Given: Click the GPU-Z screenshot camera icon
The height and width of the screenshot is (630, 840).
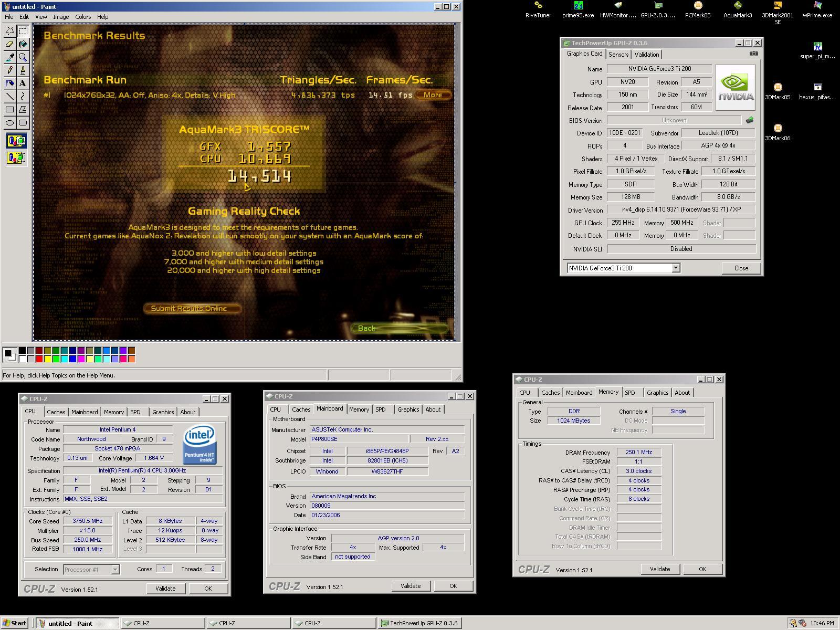Looking at the screenshot, I should (x=754, y=54).
